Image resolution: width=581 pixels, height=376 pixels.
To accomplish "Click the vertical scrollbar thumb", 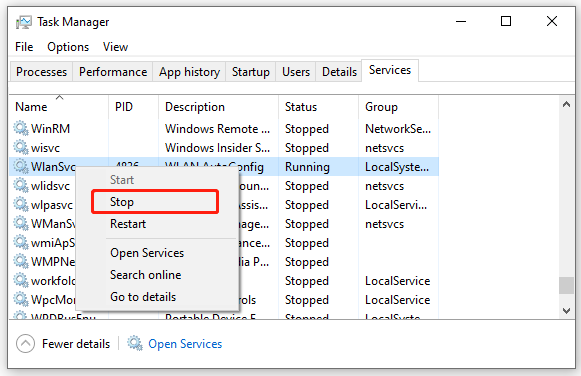I will click(x=566, y=285).
